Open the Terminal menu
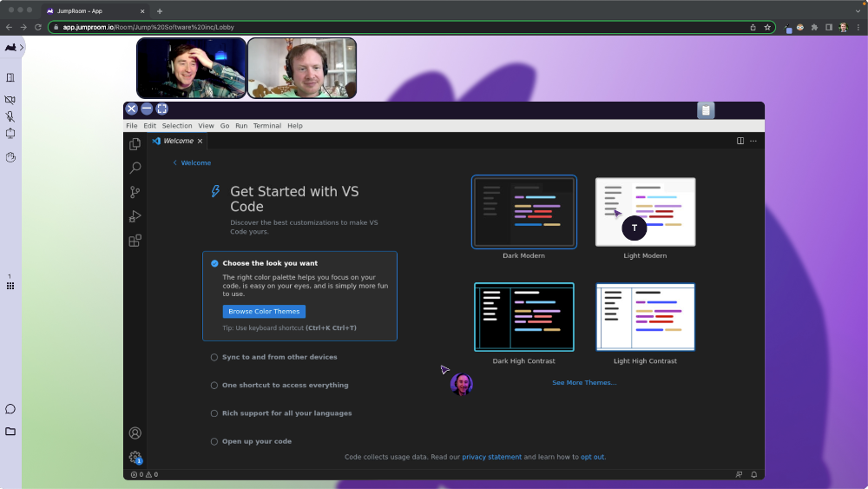This screenshot has width=868, height=489. [267, 126]
